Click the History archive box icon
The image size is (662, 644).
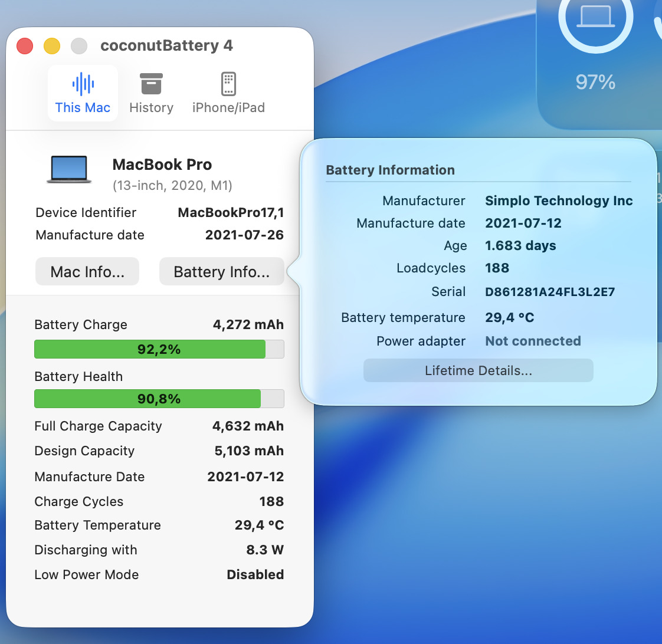point(151,84)
